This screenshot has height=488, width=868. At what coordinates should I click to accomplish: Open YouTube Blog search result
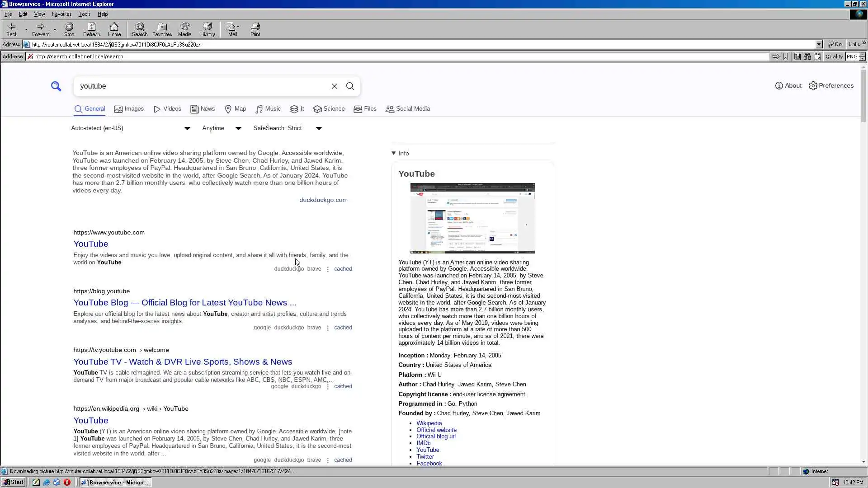tap(184, 303)
